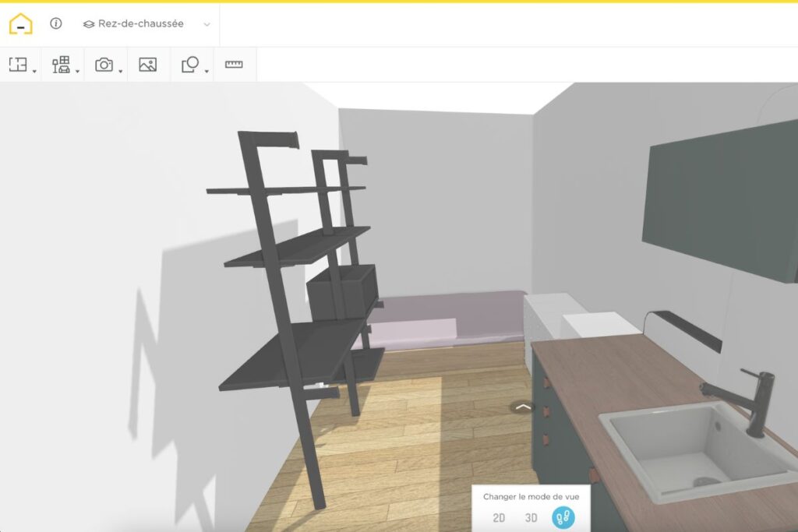Switch to 2D view mode

coord(497,516)
